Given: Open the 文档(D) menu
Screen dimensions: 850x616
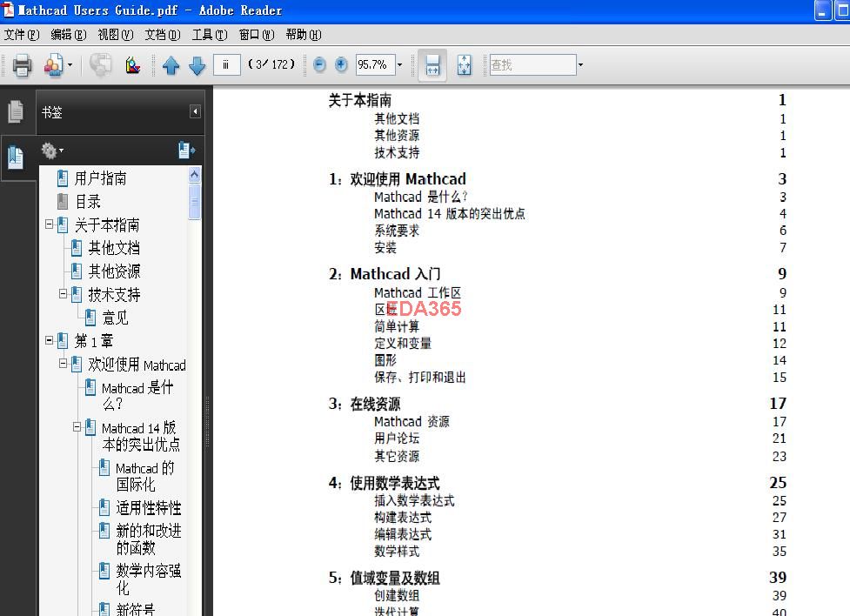Looking at the screenshot, I should click(x=163, y=35).
